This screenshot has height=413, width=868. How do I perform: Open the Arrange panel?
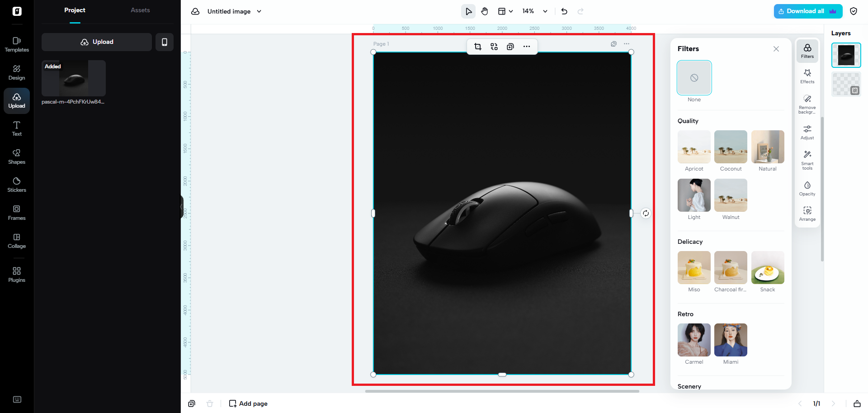[x=807, y=213]
